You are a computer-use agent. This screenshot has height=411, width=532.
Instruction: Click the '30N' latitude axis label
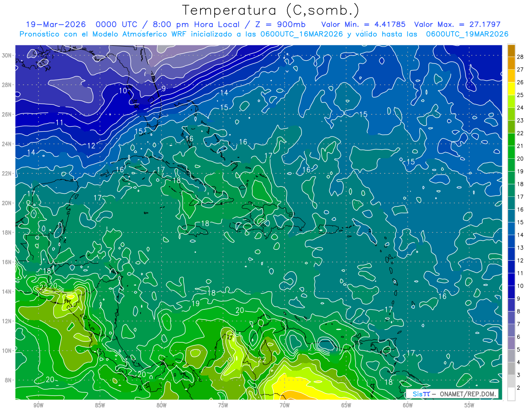tap(7, 55)
